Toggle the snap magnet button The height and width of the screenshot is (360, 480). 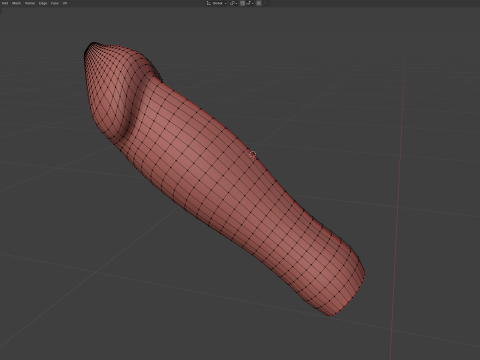(242, 3)
